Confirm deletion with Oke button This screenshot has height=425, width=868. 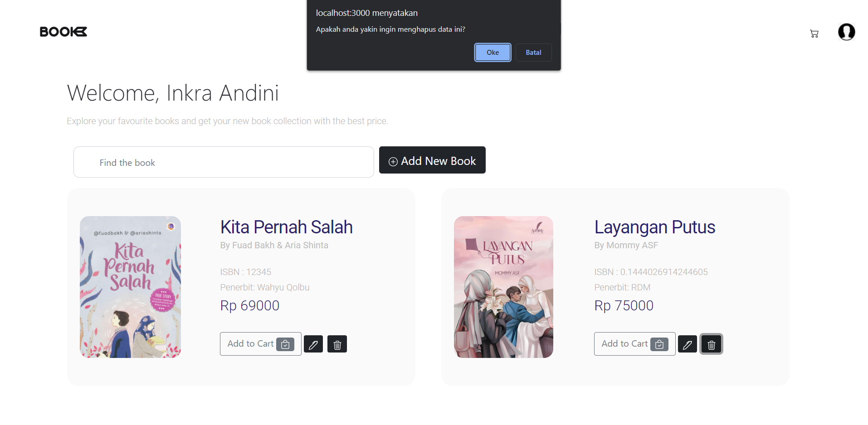[x=493, y=53]
